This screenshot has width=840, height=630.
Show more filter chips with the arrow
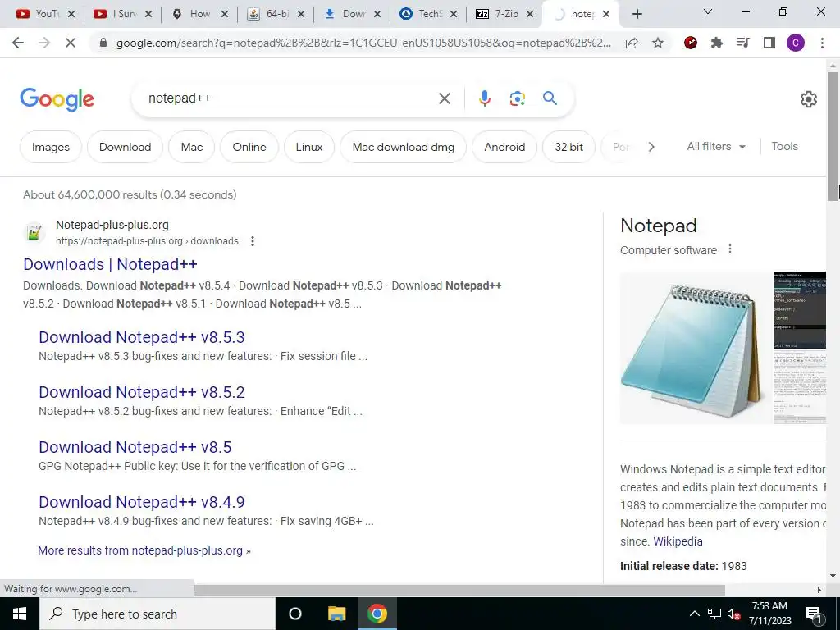[x=651, y=147]
